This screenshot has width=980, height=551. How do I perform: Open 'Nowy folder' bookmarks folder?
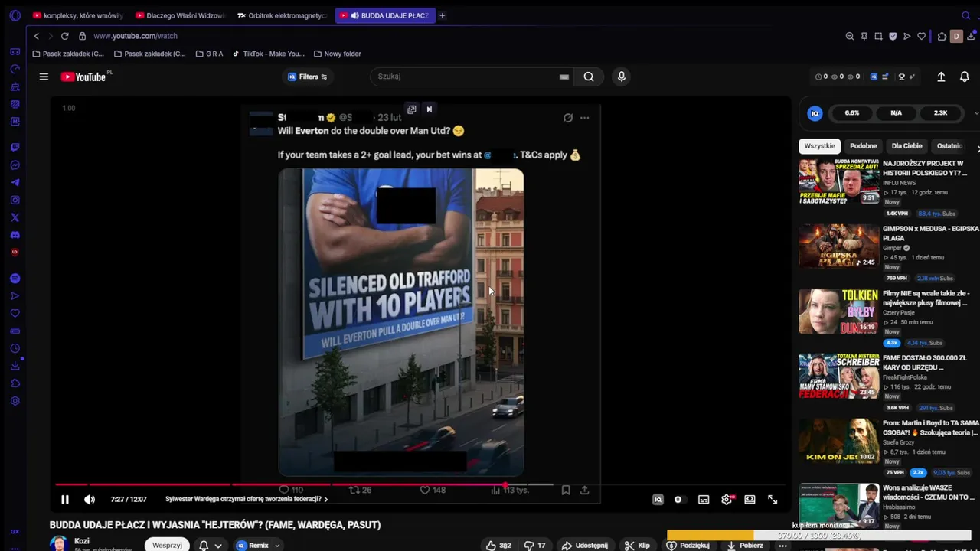coord(337,54)
